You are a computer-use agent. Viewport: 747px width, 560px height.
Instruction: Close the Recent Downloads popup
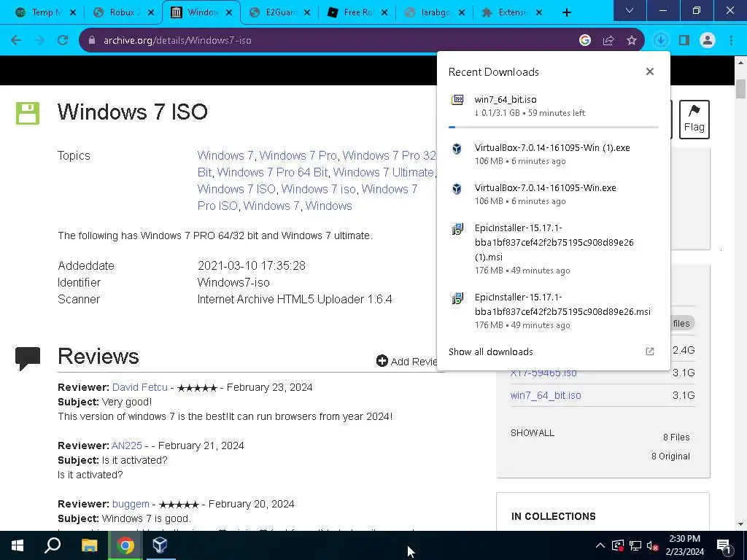coord(650,71)
